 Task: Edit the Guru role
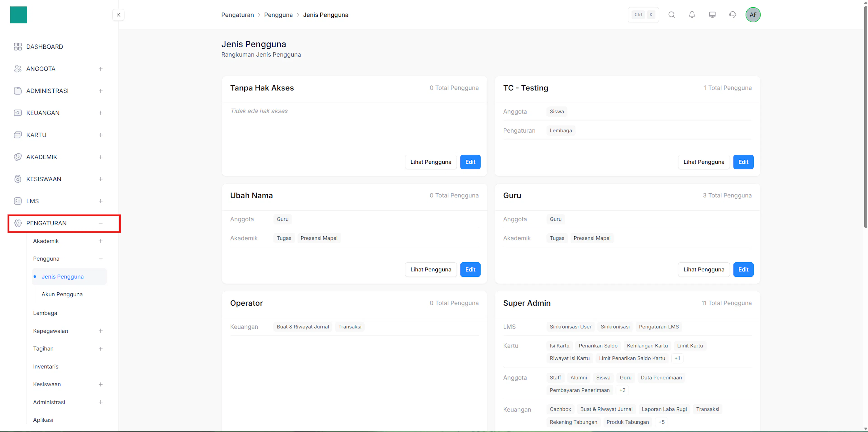(743, 269)
